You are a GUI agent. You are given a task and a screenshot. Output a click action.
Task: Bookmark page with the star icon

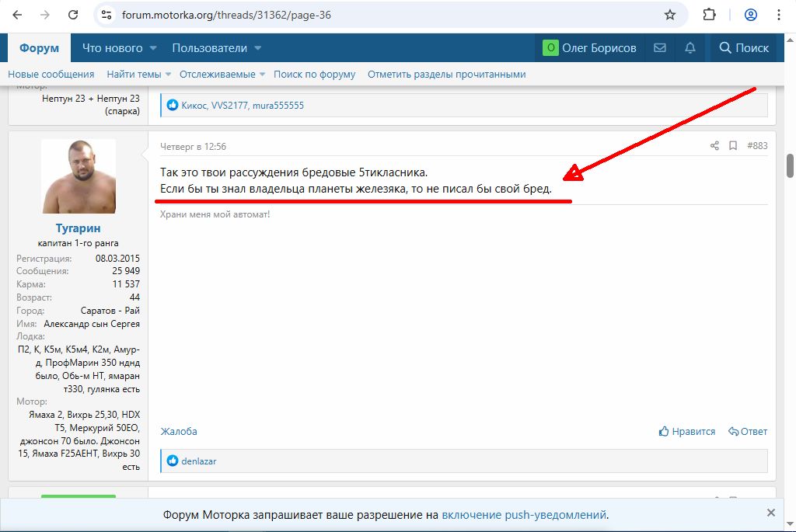pyautogui.click(x=670, y=15)
